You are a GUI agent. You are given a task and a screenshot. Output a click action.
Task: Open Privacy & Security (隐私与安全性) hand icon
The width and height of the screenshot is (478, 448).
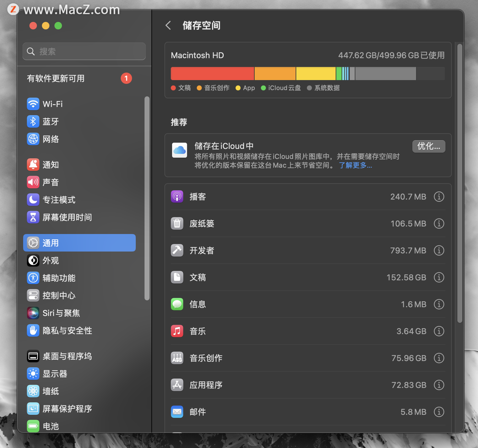coord(33,331)
